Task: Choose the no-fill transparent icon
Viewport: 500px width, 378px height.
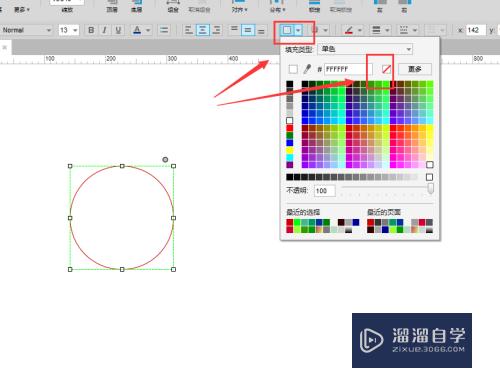Action: (x=386, y=69)
